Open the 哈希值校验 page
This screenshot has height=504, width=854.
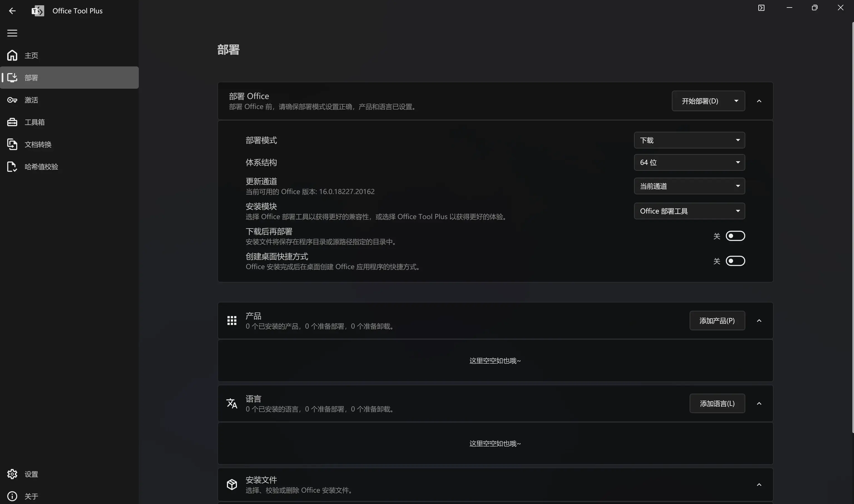tap(69, 167)
